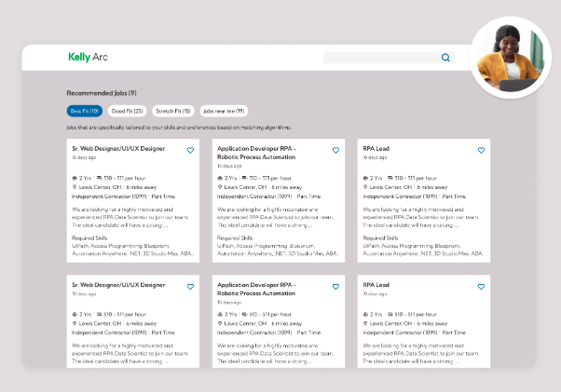Click the Kelly Arc logo
This screenshot has width=561, height=392.
tap(88, 58)
